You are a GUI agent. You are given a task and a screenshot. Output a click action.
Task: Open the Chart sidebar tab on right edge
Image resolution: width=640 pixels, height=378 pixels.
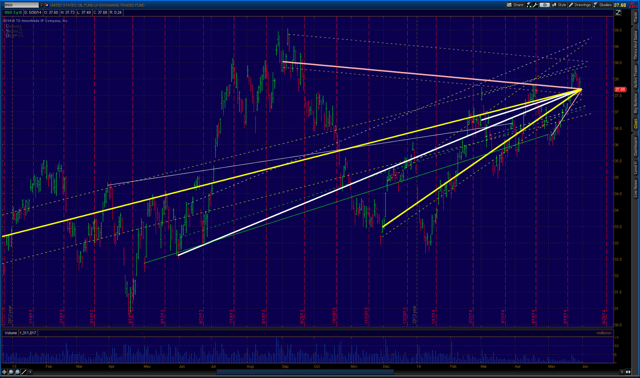click(636, 124)
